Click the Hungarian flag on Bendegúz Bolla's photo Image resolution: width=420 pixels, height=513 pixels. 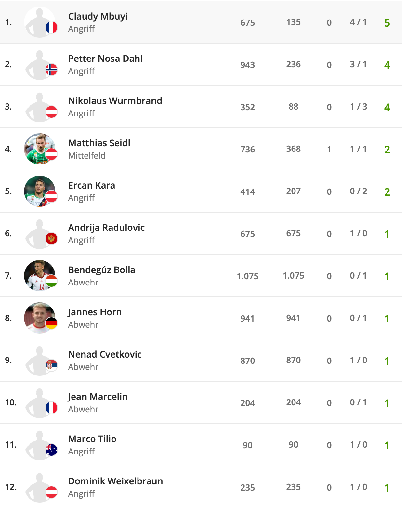coord(51,281)
